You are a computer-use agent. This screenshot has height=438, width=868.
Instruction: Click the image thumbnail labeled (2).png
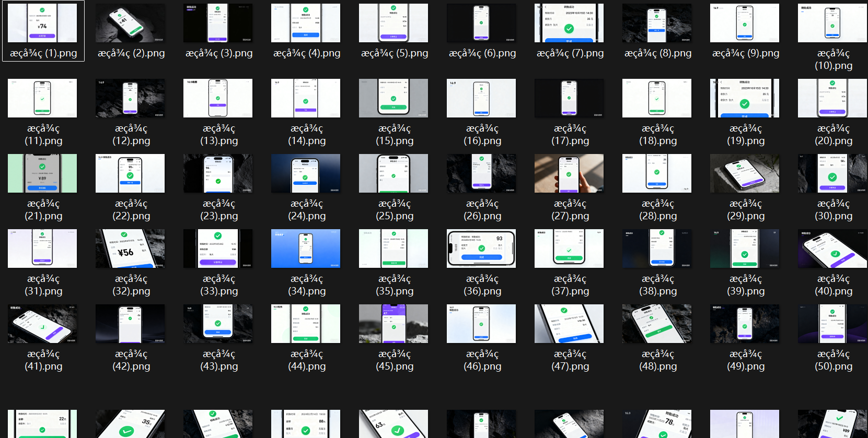[x=130, y=23]
